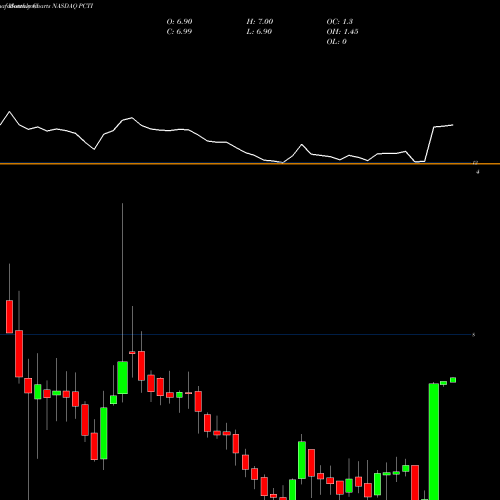
Task: Select the OH: 1.45 reading
Action: [342, 32]
